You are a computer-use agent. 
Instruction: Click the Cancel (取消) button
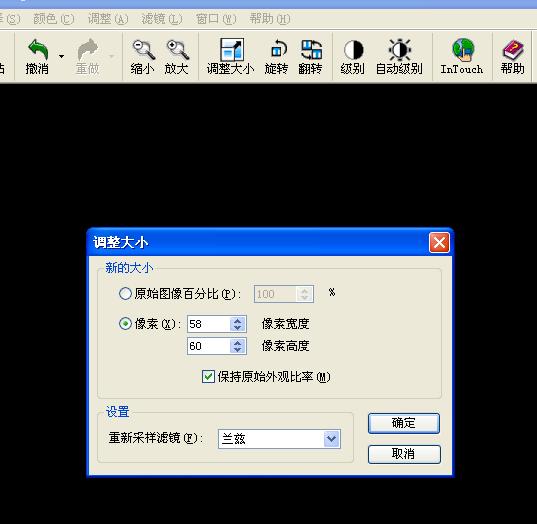[404, 454]
